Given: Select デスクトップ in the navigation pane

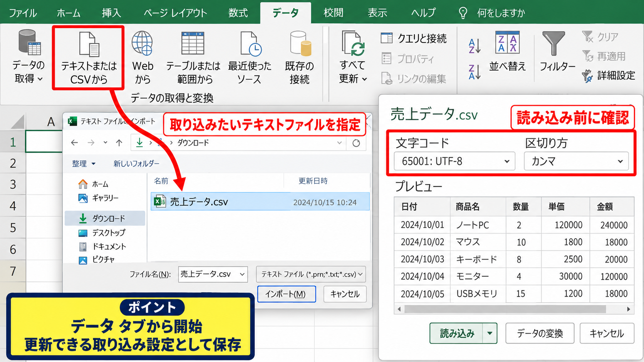Looking at the screenshot, I should [102, 233].
